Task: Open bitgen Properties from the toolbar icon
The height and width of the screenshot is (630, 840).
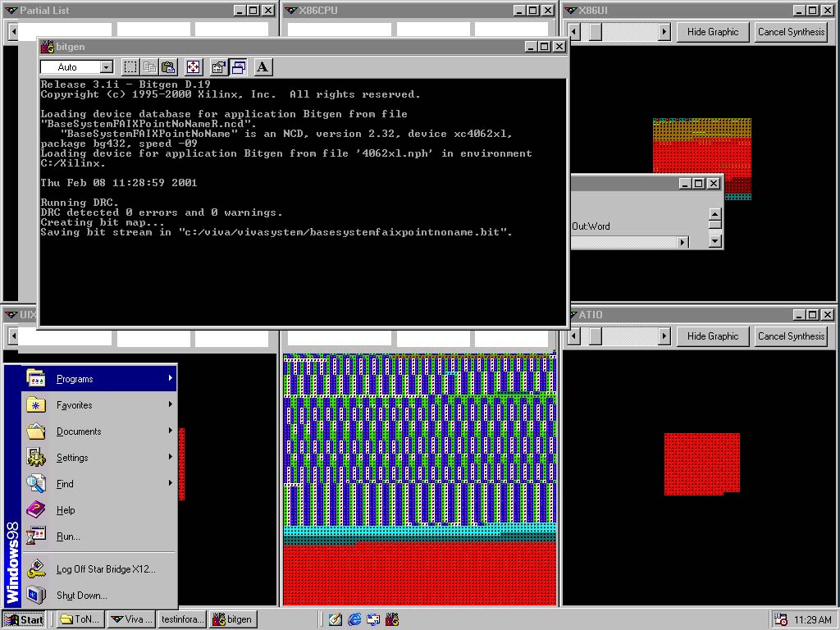Action: pyautogui.click(x=218, y=67)
